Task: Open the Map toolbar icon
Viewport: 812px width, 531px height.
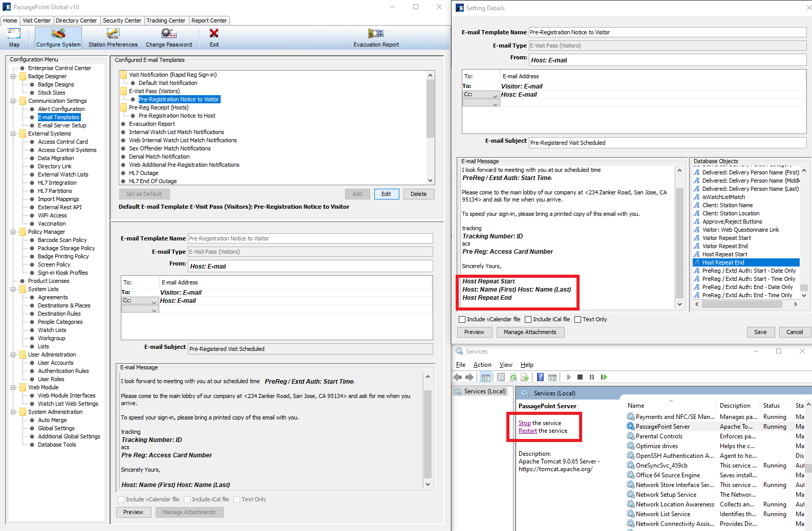Action: pos(14,33)
